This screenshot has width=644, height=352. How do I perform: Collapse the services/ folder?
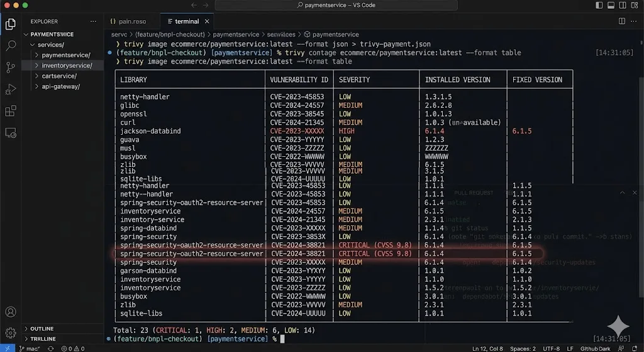[x=62, y=45]
